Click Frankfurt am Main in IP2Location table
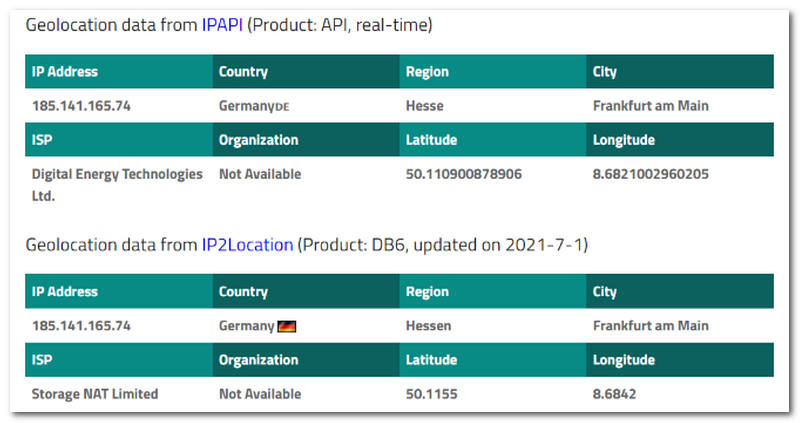This screenshot has width=800, height=423. pos(650,325)
